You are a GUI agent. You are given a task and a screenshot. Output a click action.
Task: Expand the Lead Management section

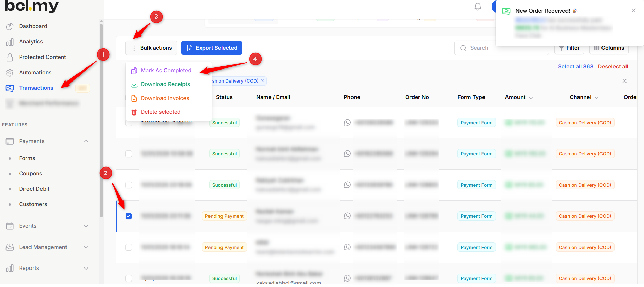(86, 247)
